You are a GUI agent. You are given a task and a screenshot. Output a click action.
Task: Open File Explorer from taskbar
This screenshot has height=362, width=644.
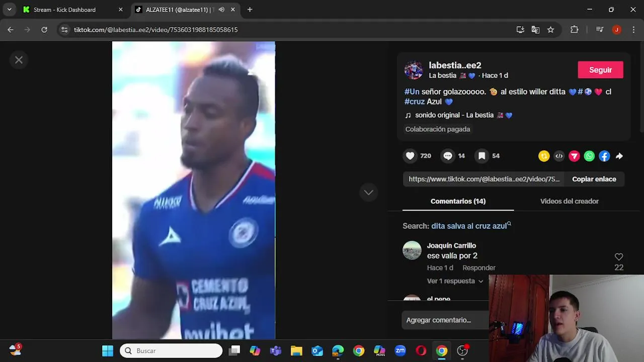coord(296,351)
